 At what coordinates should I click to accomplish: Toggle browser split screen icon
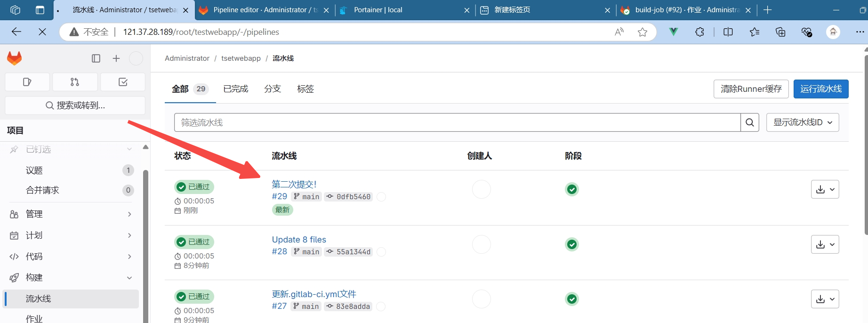[x=728, y=32]
